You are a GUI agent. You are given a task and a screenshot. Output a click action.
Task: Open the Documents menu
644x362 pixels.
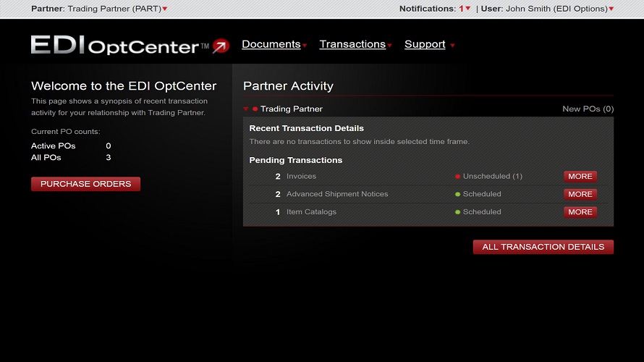(x=271, y=44)
